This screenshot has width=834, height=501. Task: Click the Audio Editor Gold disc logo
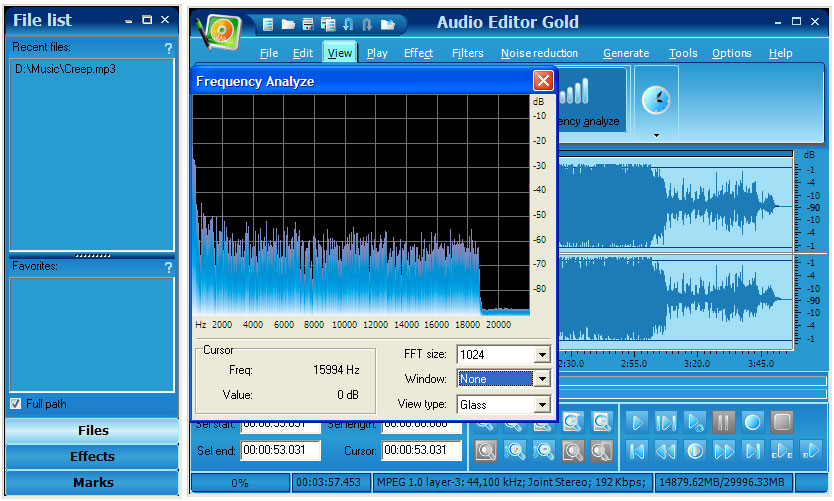pyautogui.click(x=221, y=31)
